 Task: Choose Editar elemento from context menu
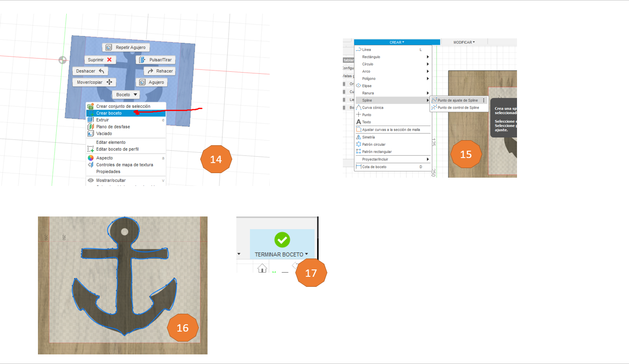126,142
